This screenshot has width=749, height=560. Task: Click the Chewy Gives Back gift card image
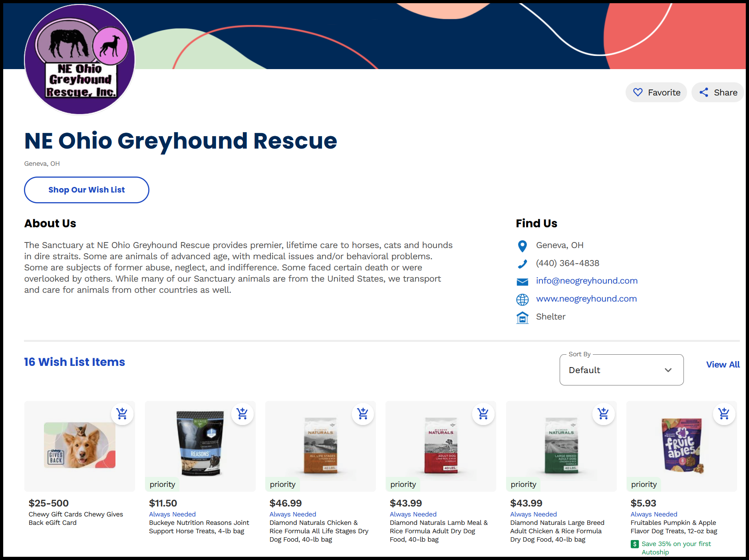click(x=79, y=445)
